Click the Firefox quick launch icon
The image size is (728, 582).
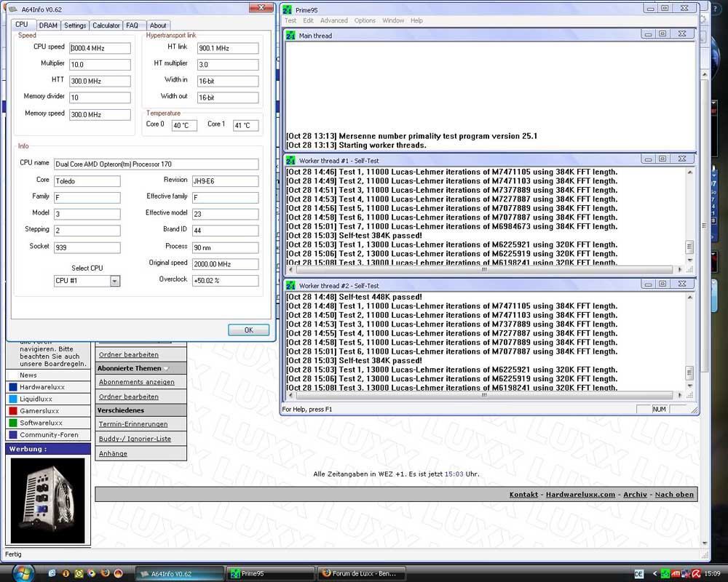[x=105, y=573]
